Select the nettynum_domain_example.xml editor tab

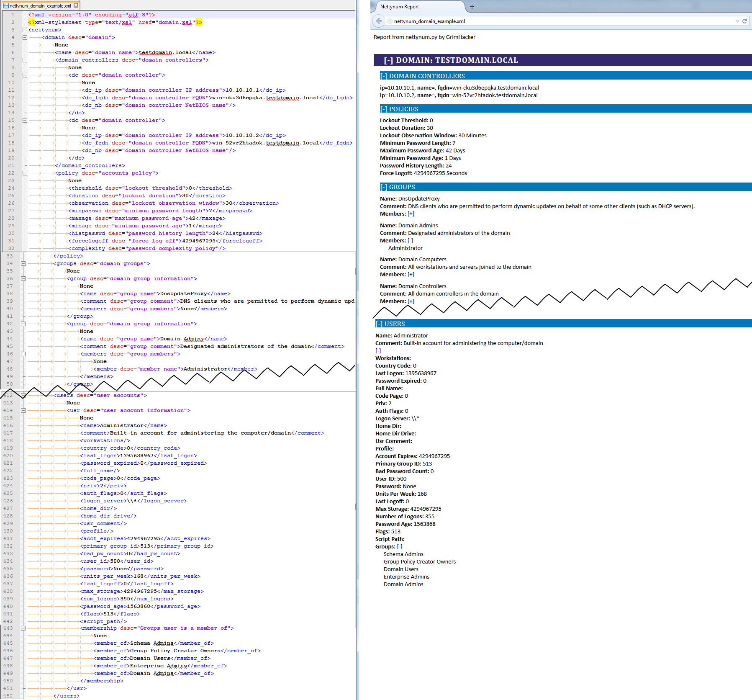40,5
